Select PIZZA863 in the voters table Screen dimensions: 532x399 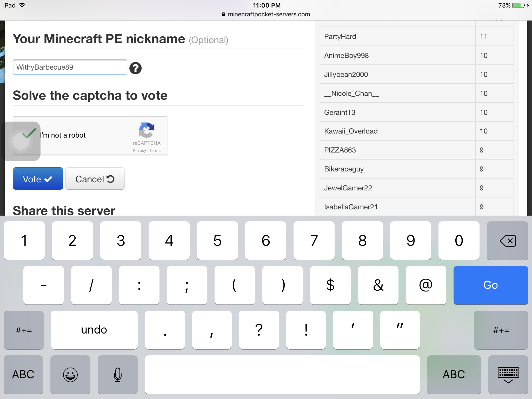tap(340, 150)
